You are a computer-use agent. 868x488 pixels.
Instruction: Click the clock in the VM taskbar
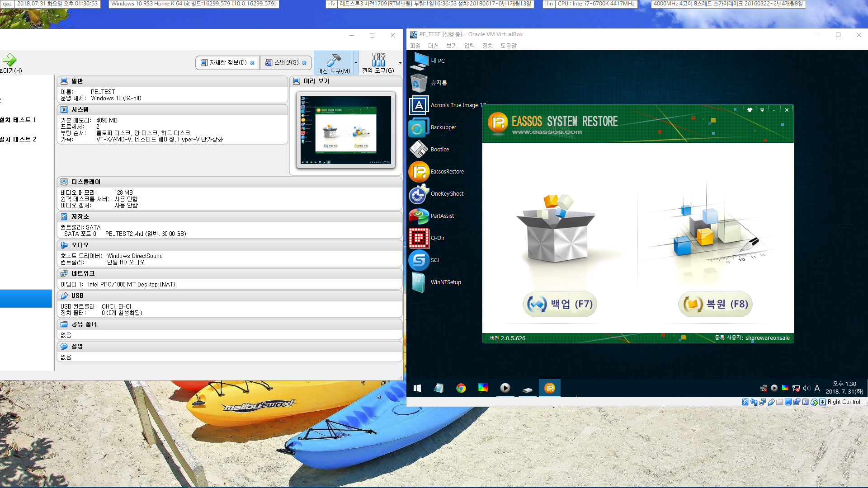(x=844, y=388)
